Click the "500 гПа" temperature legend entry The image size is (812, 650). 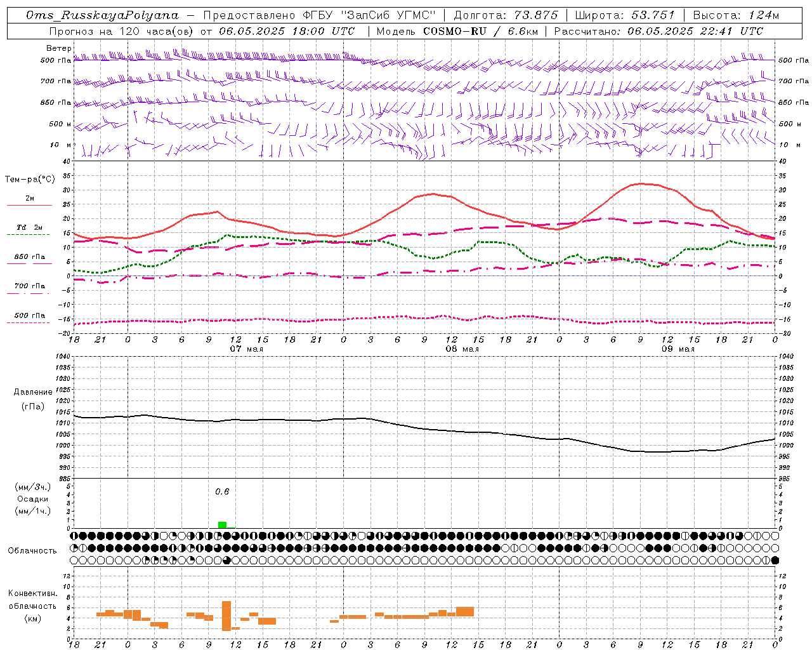(29, 315)
